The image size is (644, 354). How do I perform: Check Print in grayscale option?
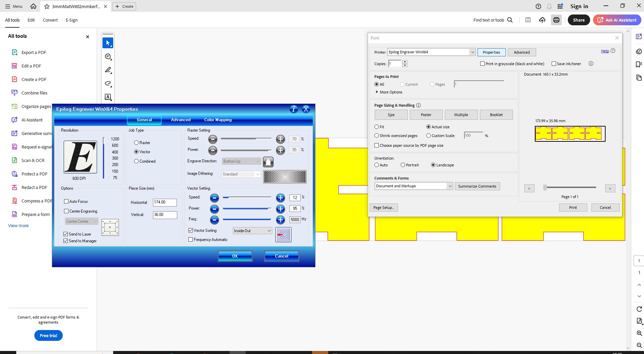click(482, 64)
